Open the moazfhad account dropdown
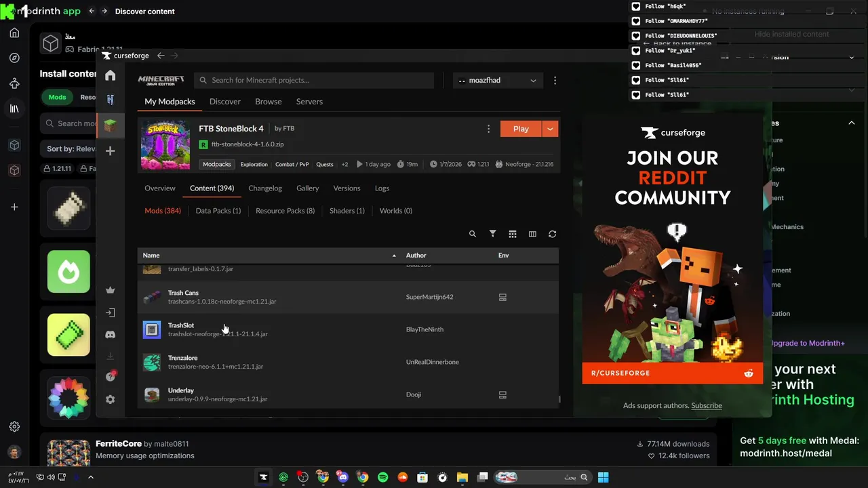868x488 pixels. [498, 80]
